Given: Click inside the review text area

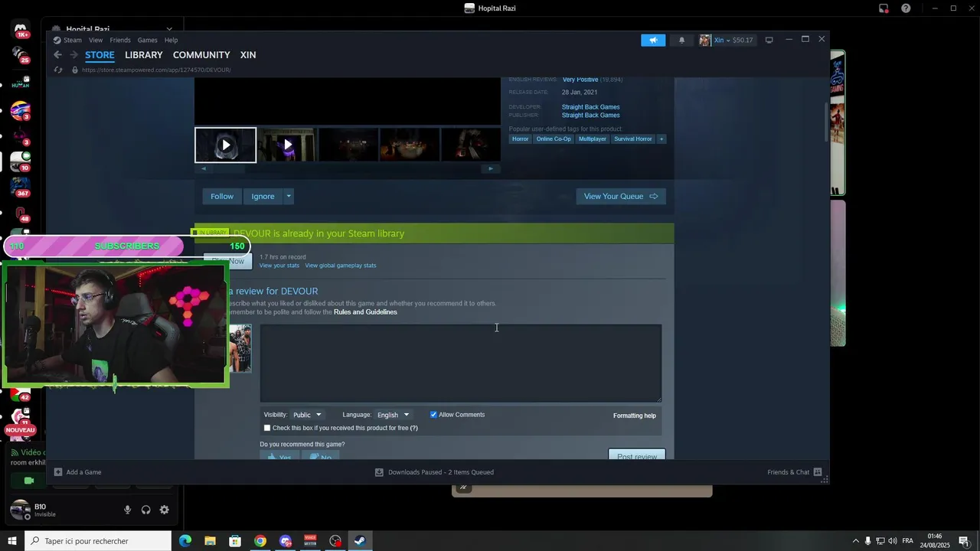Looking at the screenshot, I should point(461,363).
